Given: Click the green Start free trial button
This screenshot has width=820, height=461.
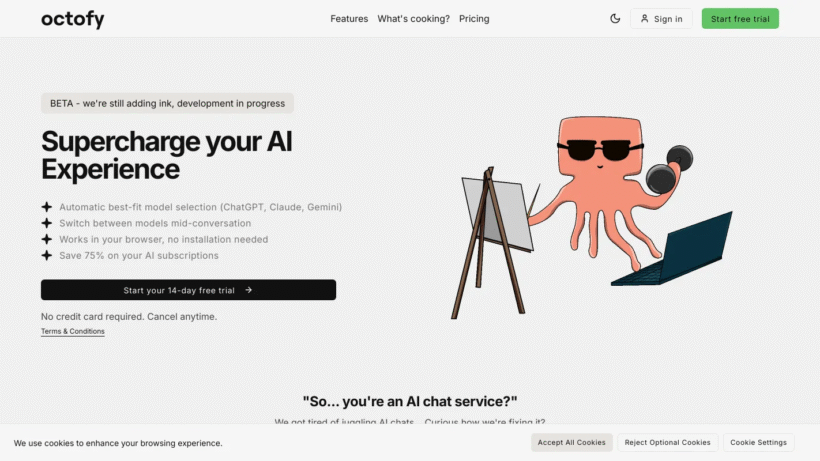Looking at the screenshot, I should pos(740,19).
